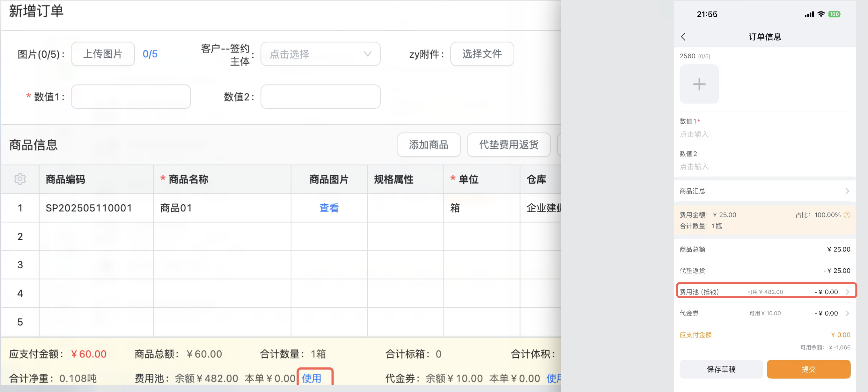Screen dimensions: 868x392
Task: Click the question mark help icon beside 占比
Action: click(847, 215)
